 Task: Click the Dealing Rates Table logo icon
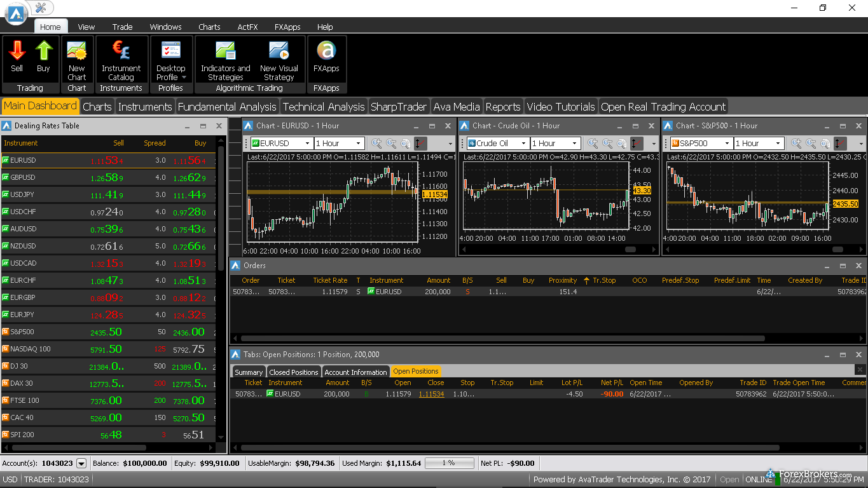pos(7,126)
